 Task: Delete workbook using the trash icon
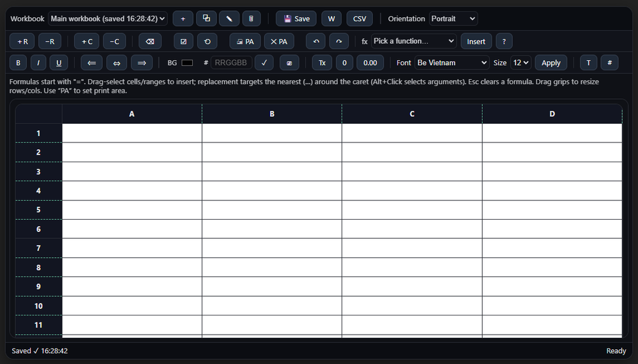click(252, 19)
